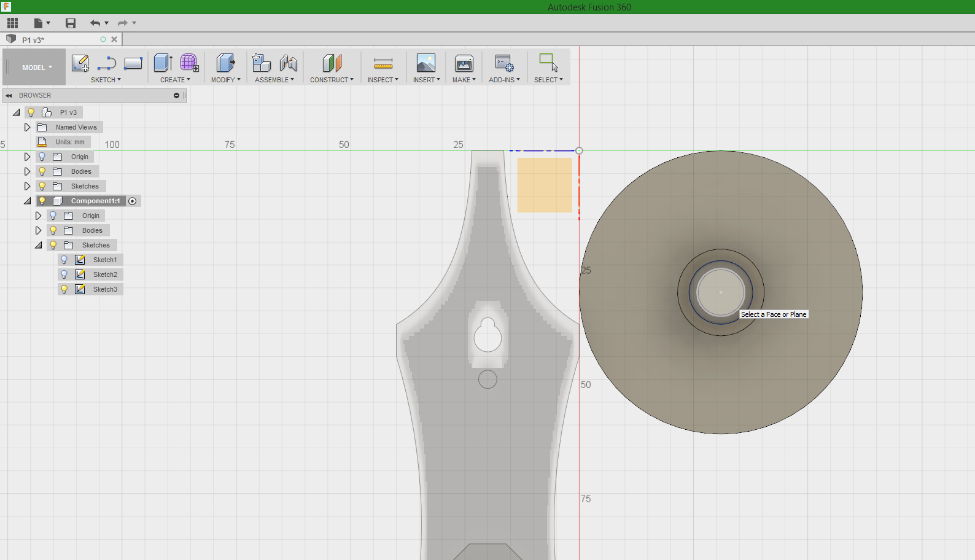The height and width of the screenshot is (560, 975).
Task: Open the ADD-INS menu
Action: pyautogui.click(x=504, y=80)
